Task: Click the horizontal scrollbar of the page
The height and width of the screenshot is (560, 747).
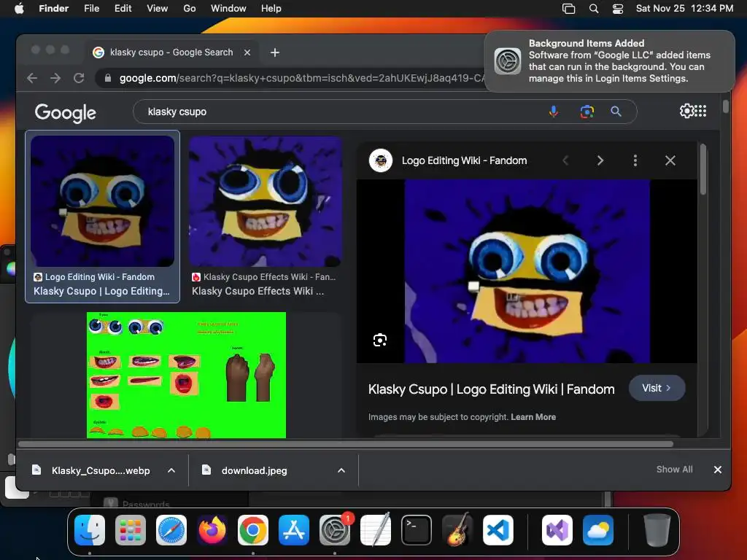Action: click(345, 444)
